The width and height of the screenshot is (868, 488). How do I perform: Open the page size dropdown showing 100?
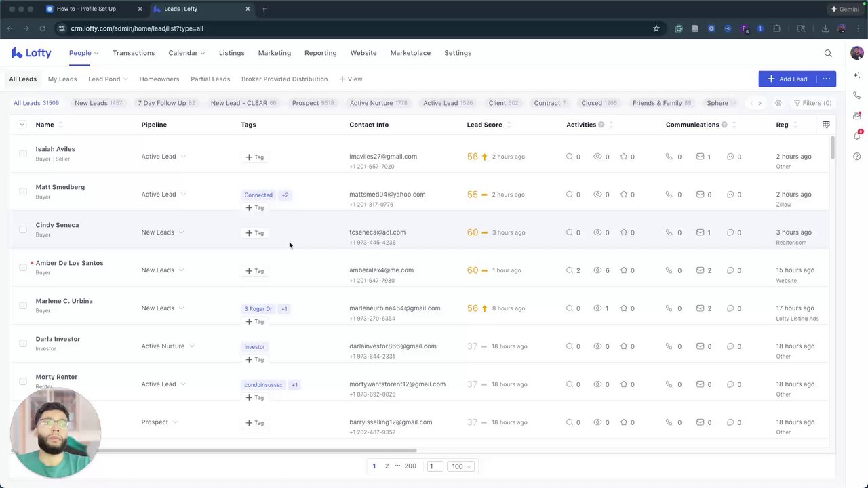pos(460,466)
